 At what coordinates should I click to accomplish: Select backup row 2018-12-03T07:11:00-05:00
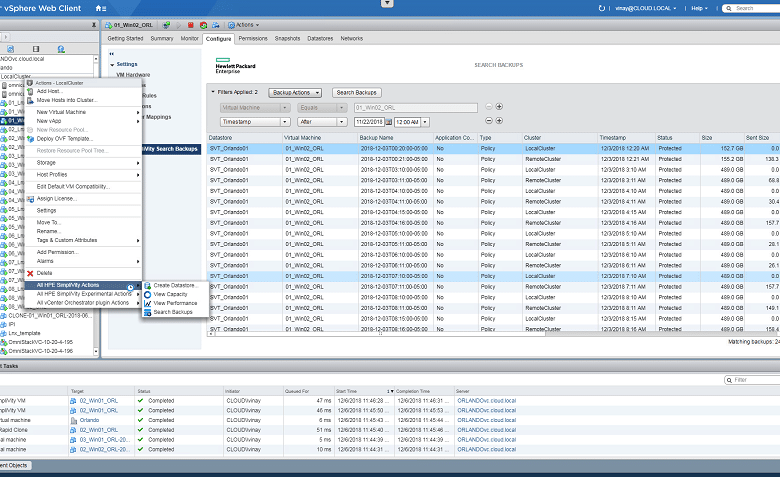493,286
